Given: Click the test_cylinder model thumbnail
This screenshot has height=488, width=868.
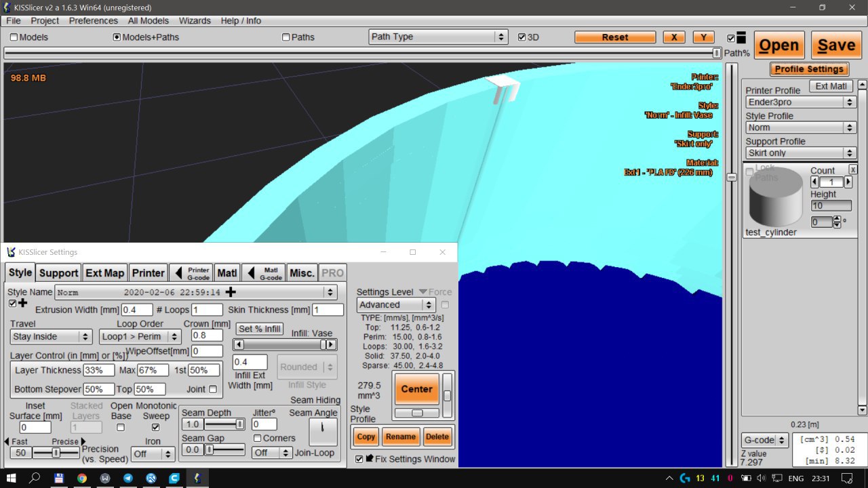Looking at the screenshot, I should coord(775,198).
